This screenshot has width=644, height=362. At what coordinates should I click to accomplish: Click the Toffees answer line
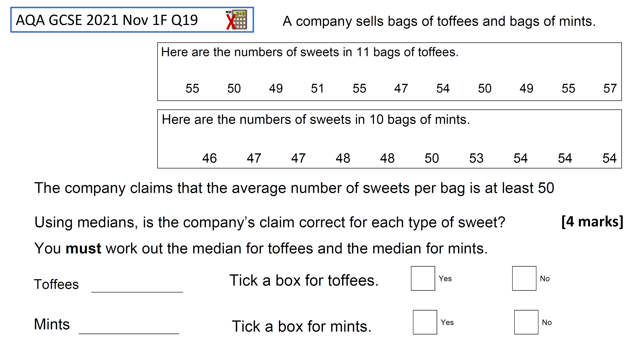137,292
